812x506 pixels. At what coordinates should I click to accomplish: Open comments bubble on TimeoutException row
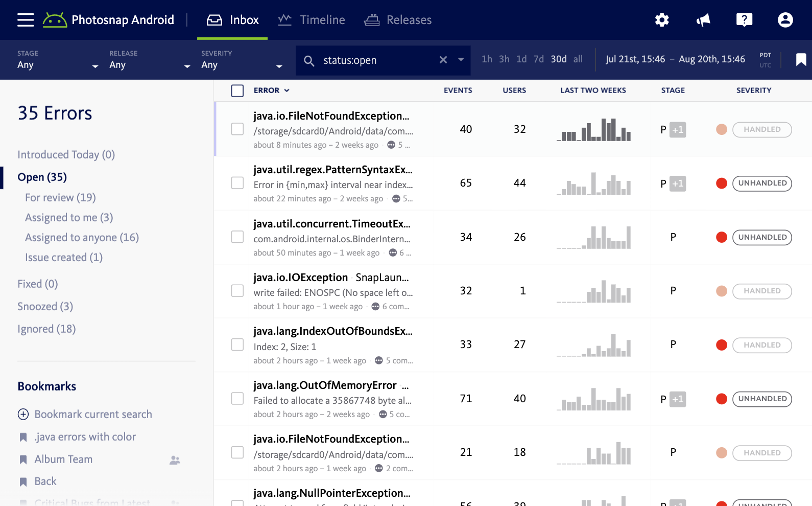393,252
